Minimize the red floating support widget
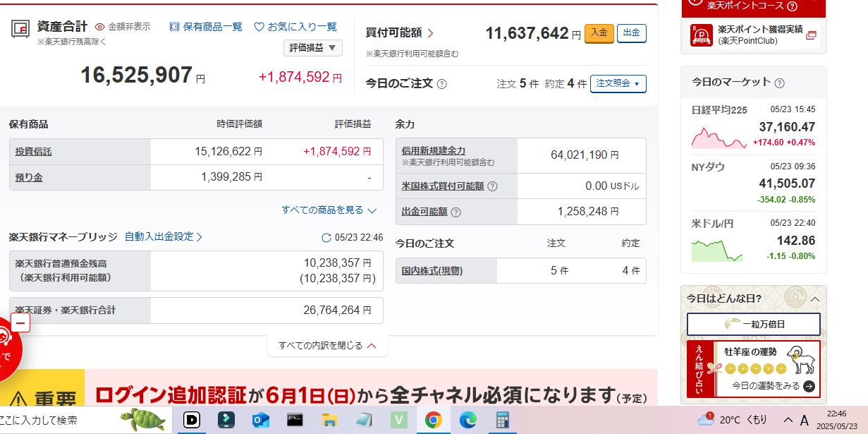 coord(20,324)
